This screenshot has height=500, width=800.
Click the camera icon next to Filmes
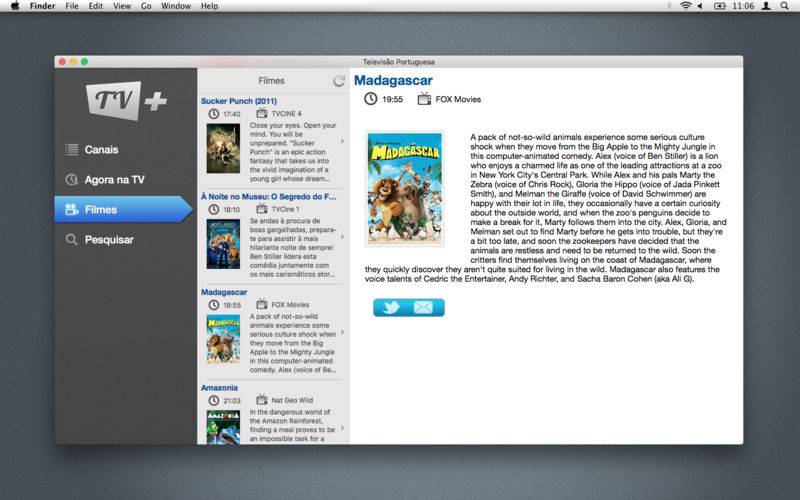point(72,209)
